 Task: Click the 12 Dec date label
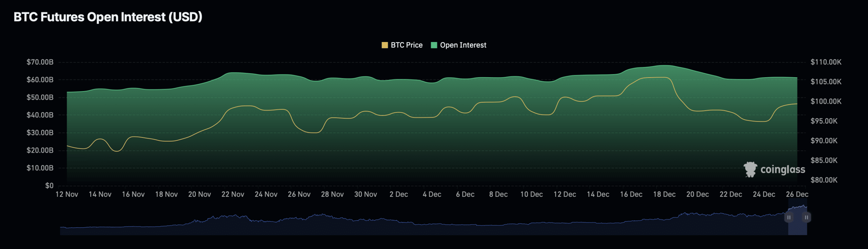[x=565, y=194]
